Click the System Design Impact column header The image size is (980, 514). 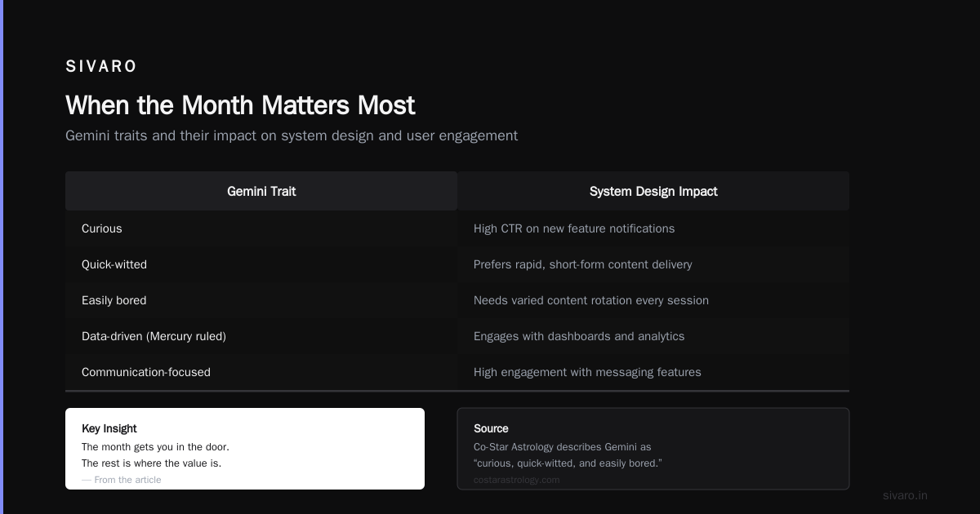653,191
